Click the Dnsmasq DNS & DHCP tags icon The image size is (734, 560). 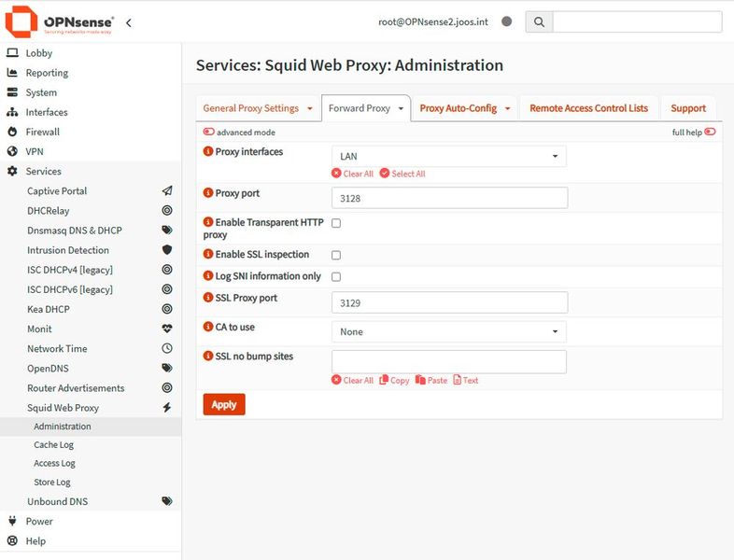(167, 230)
